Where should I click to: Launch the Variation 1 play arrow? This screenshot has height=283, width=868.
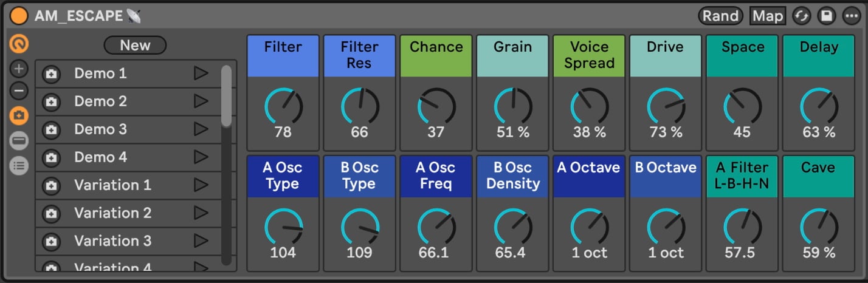[x=201, y=185]
